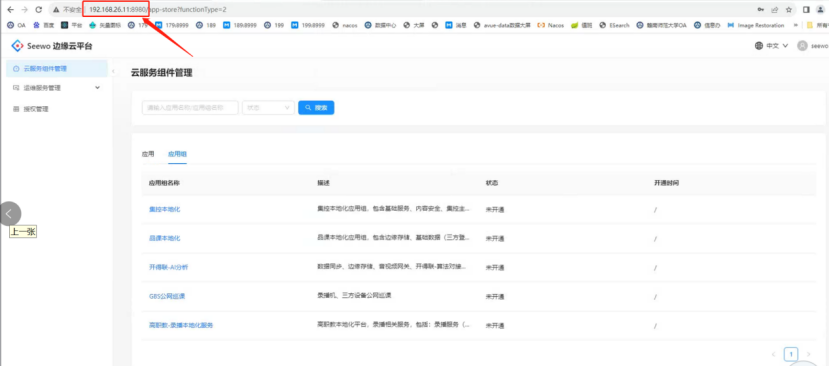Open the 信息办 bookmark
The height and width of the screenshot is (366, 829).
click(x=708, y=25)
